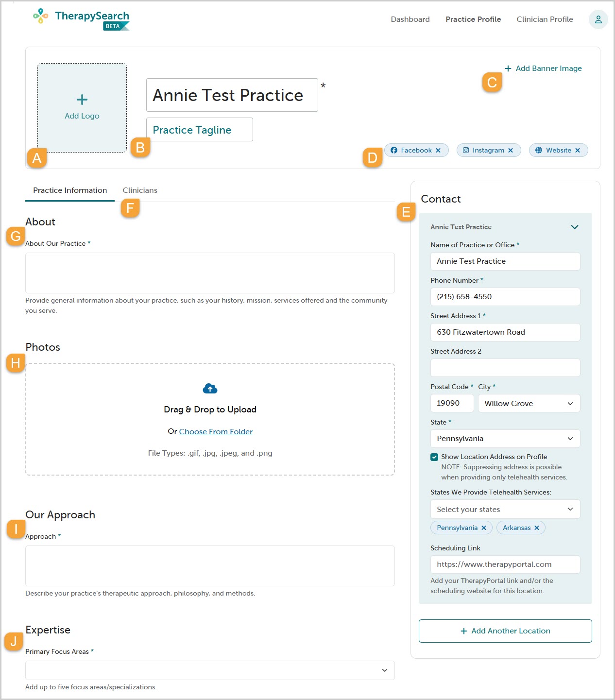This screenshot has height=700, width=615.
Task: Open Practice Profile page
Action: point(473,19)
